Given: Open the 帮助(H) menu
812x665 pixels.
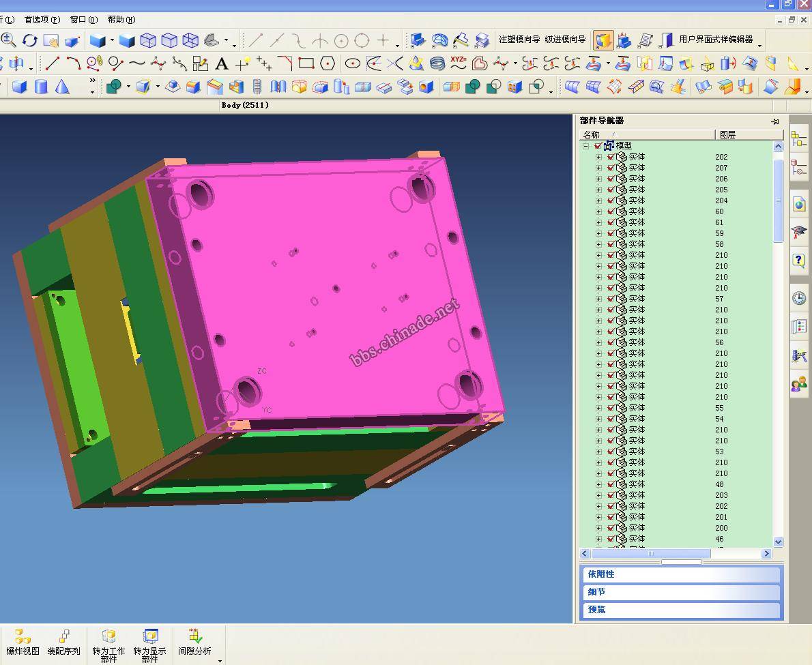Looking at the screenshot, I should coord(121,20).
